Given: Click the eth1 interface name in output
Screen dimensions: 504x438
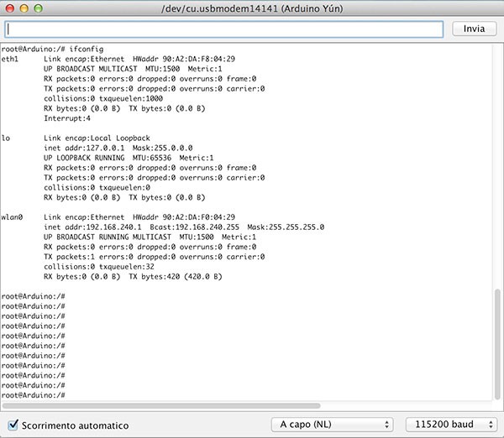Looking at the screenshot, I should (x=9, y=60).
